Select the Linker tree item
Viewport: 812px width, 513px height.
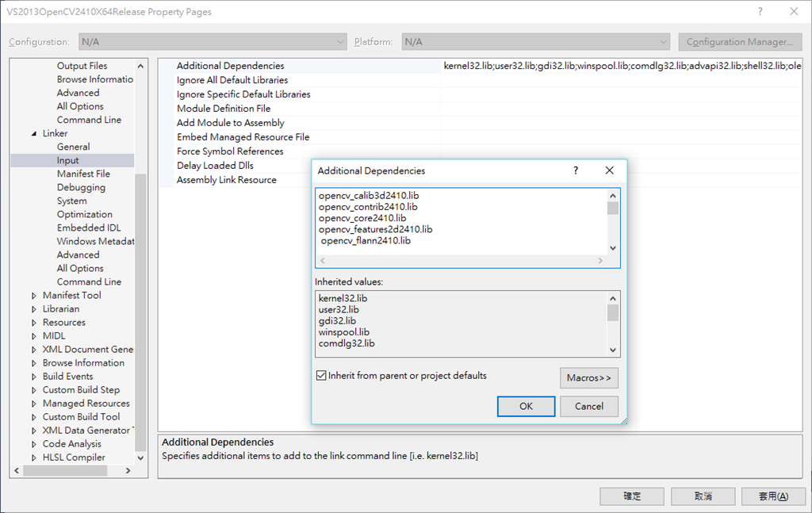tap(55, 133)
